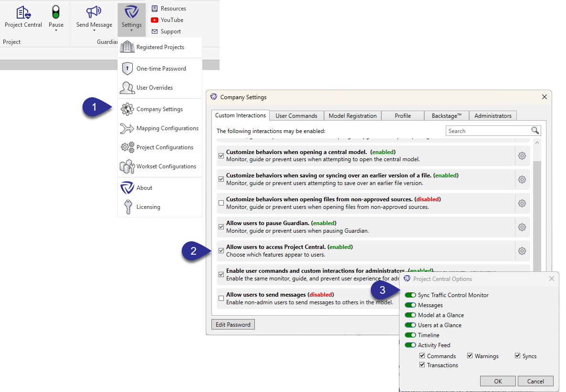
Task: Click OK in Project Central Options
Action: 498,381
